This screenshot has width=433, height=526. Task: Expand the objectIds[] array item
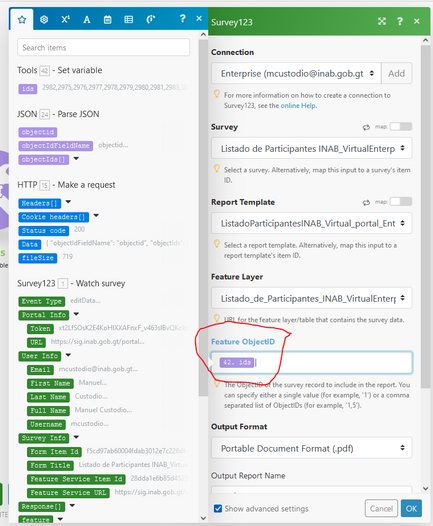(x=76, y=158)
